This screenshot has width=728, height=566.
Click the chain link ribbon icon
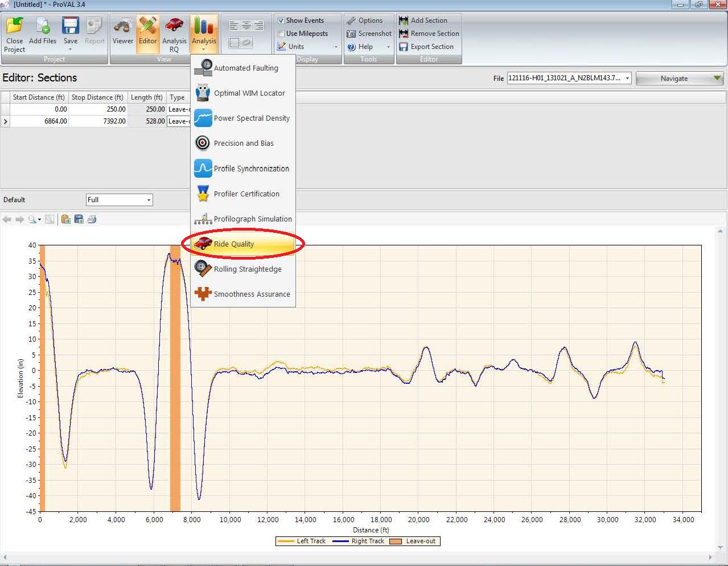[x=246, y=43]
